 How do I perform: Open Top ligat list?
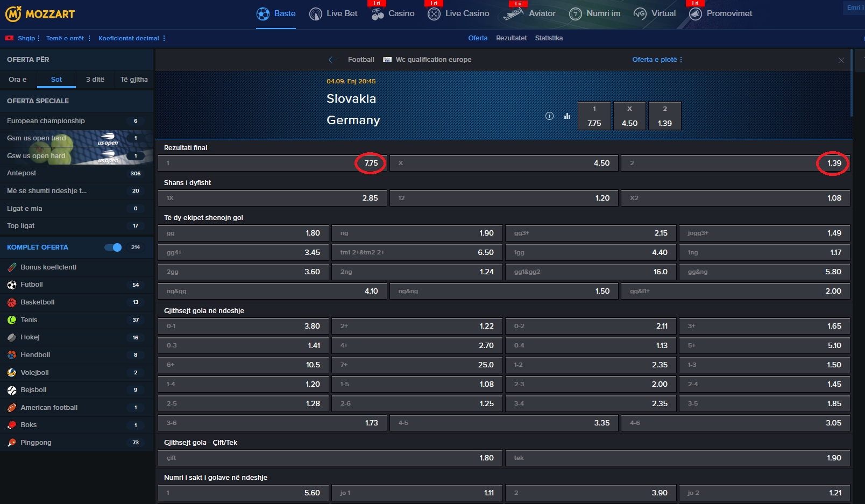pyautogui.click(x=76, y=226)
